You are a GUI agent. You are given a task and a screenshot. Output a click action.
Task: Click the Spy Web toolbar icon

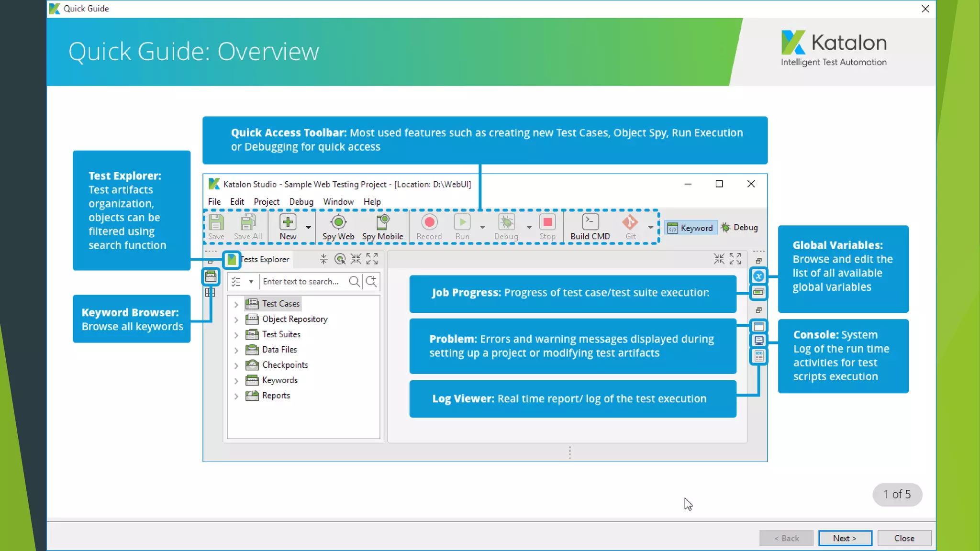[338, 222]
